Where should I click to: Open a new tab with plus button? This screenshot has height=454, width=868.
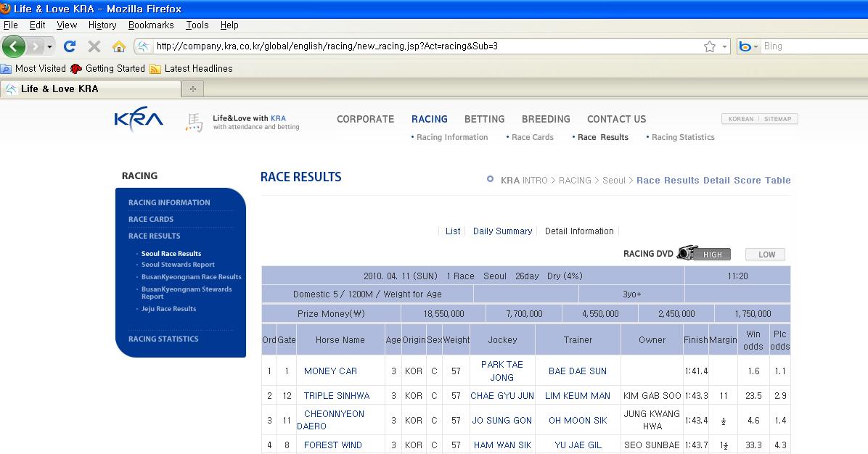pos(192,89)
